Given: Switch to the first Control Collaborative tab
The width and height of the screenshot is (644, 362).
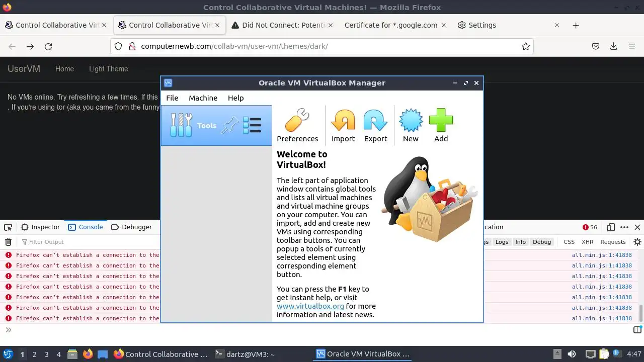Looking at the screenshot, I should point(55,25).
